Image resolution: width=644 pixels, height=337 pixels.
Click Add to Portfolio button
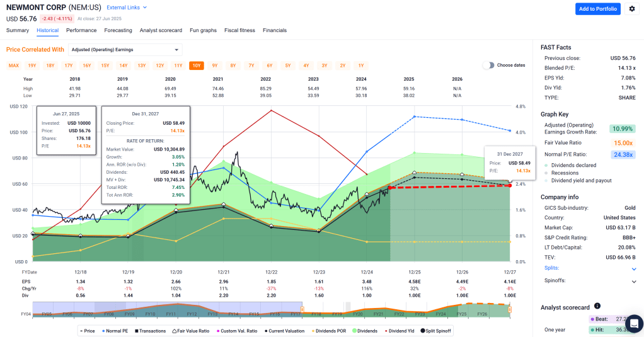(597, 9)
